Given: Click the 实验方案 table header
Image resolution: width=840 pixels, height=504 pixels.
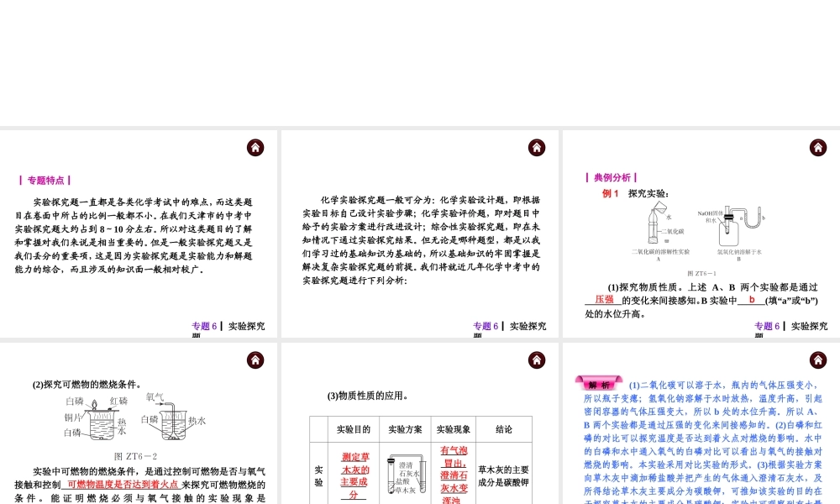Looking at the screenshot, I should click(405, 429).
